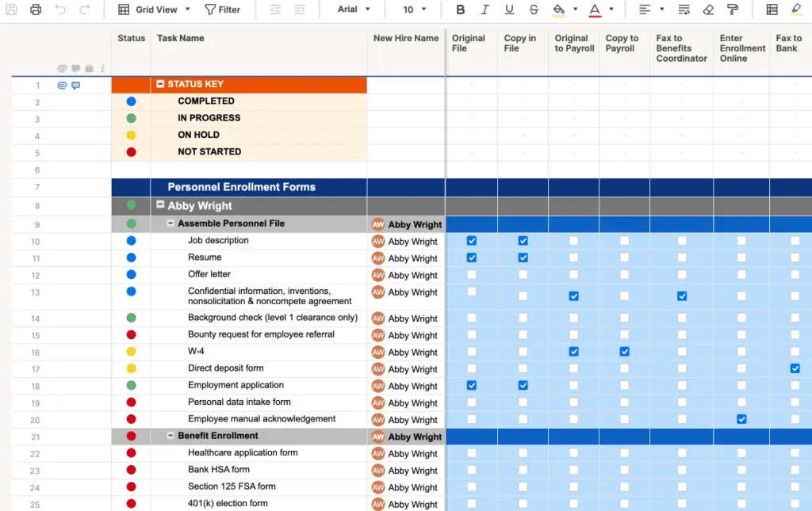Screen dimensions: 812x511
Task: Click the conditional formatting table icon
Action: pos(772,10)
